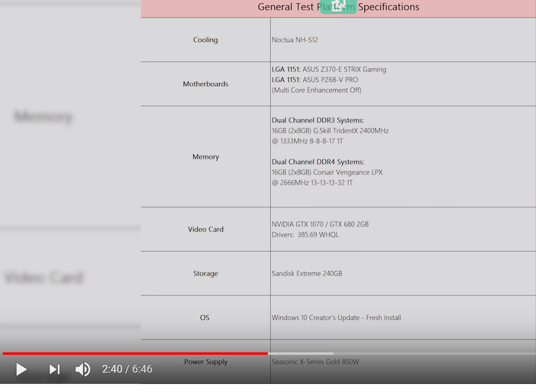536x392 pixels.
Task: Click 'ASUS PZ68-V PRO' line
Action: pyautogui.click(x=315, y=80)
